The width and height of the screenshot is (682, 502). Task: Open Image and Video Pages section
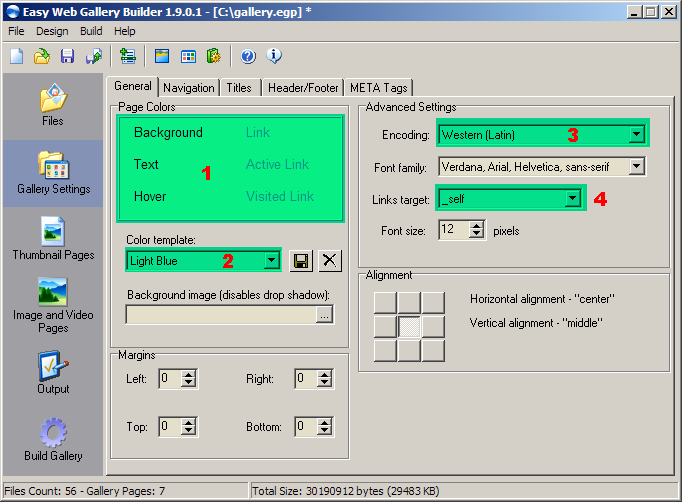pyautogui.click(x=53, y=305)
